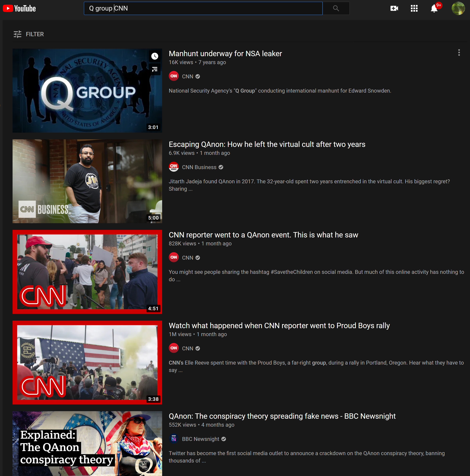Visit the CNN Business channel name link
This screenshot has width=470, height=476.
(199, 167)
